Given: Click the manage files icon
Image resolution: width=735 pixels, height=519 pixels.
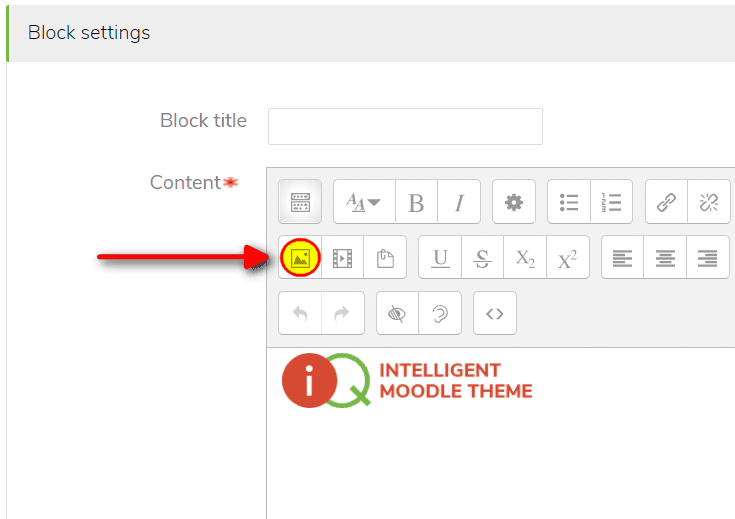Looking at the screenshot, I should [385, 257].
